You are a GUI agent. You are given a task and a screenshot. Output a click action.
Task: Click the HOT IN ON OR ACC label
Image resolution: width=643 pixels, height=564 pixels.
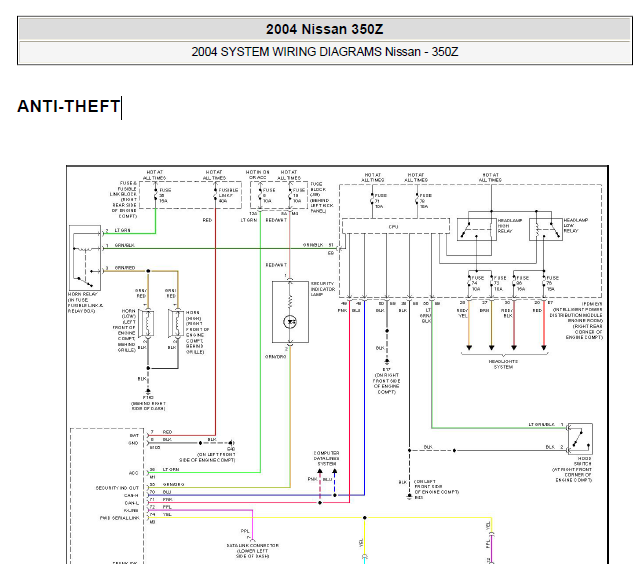point(258,175)
